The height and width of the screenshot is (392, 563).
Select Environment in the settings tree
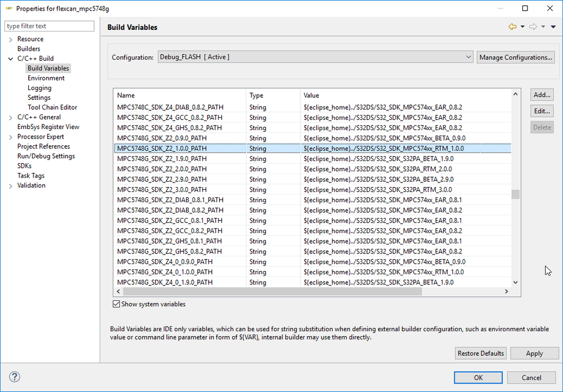[x=46, y=78]
